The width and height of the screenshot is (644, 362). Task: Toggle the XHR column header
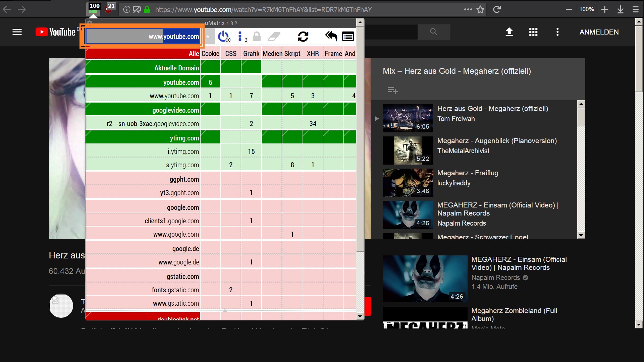(x=313, y=54)
